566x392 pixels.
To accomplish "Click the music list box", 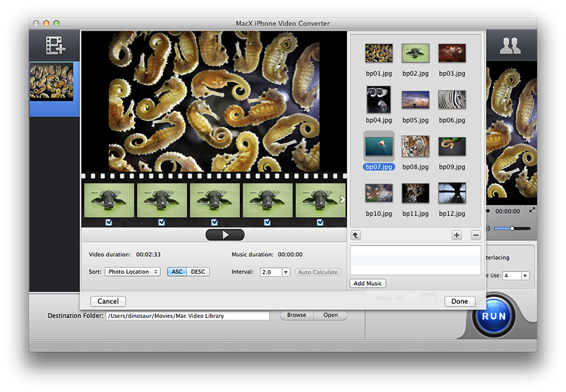I will [x=415, y=260].
